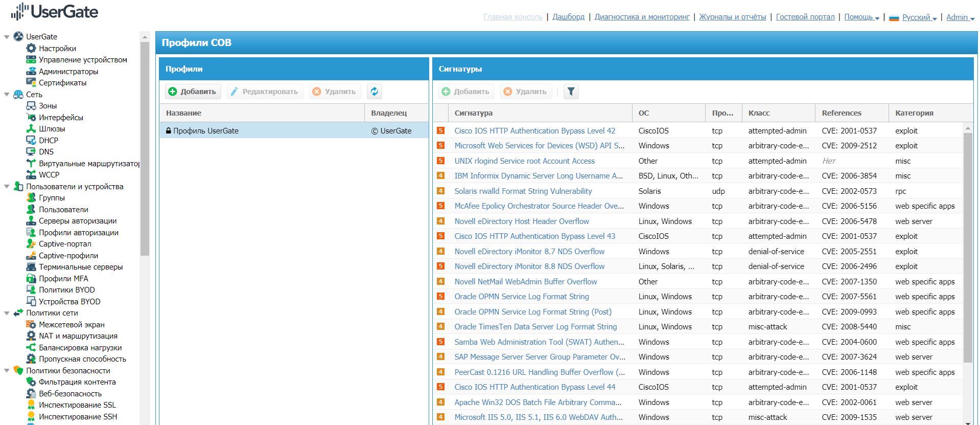Click the Управление устройством icon
The width and height of the screenshot is (980, 425).
[x=31, y=60]
